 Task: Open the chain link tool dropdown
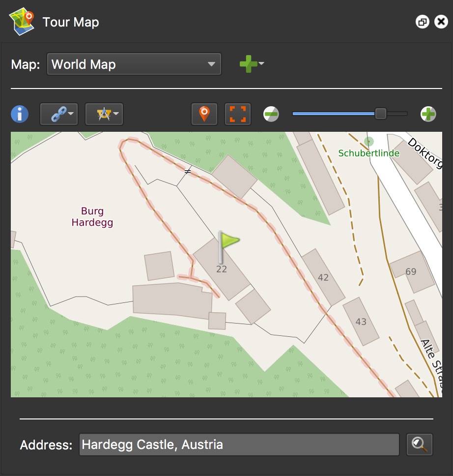pyautogui.click(x=58, y=114)
